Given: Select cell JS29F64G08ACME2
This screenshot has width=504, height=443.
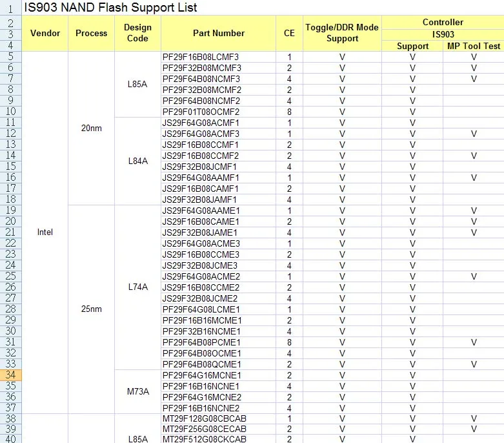Looking at the screenshot, I should click(x=218, y=276).
